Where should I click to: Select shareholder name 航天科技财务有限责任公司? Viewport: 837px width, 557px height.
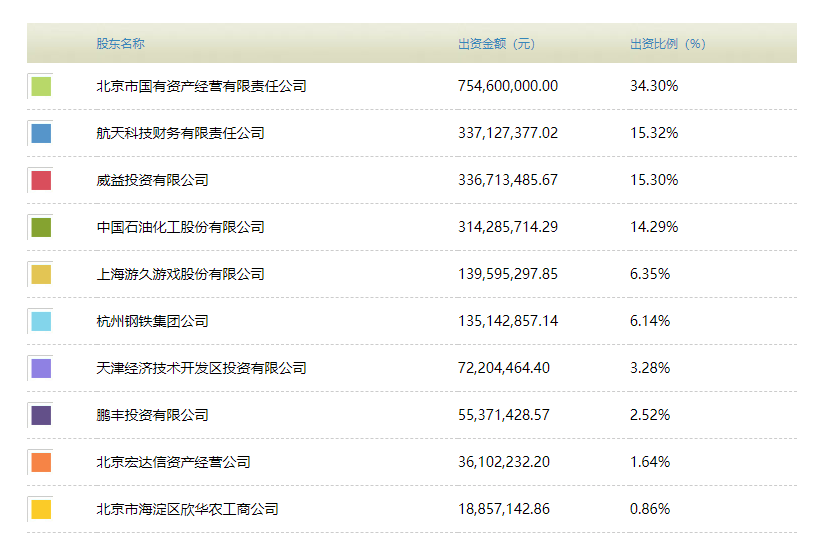click(x=180, y=133)
